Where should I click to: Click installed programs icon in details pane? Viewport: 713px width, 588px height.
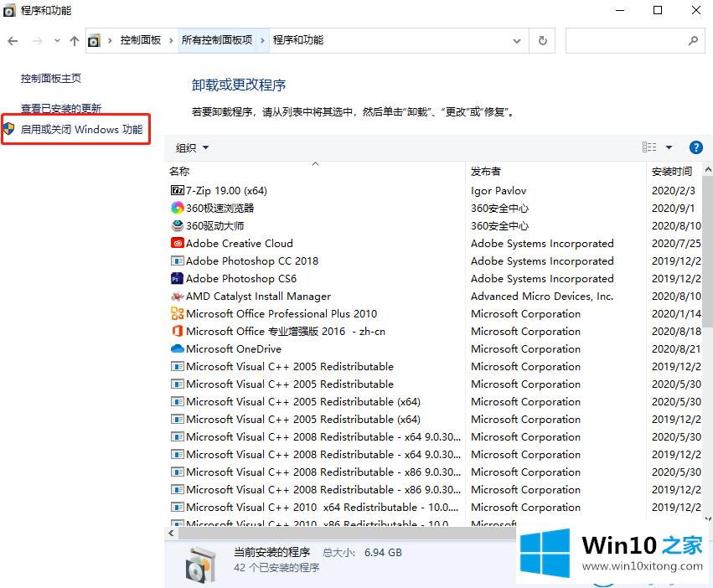click(x=201, y=565)
